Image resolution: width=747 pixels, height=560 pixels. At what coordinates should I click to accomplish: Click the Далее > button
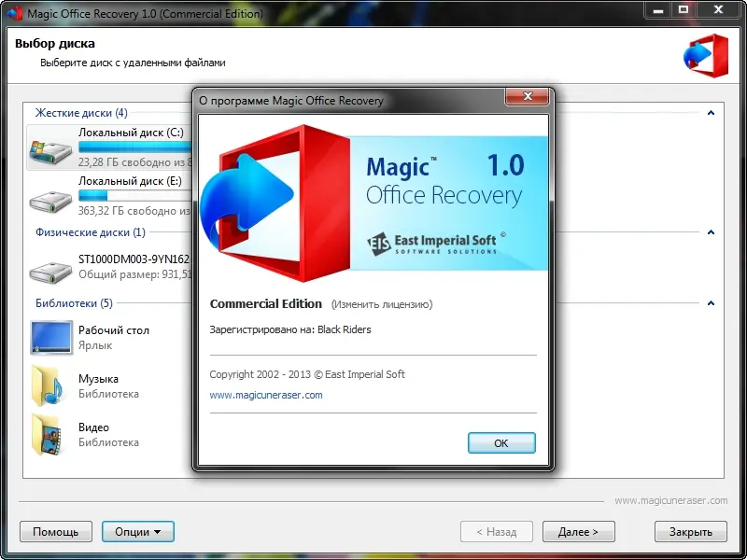point(578,531)
